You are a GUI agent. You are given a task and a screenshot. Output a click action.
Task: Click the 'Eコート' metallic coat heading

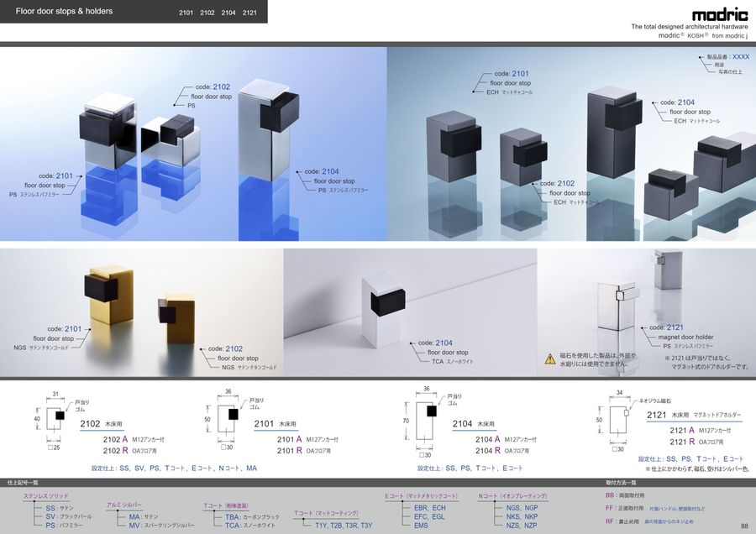point(421,496)
